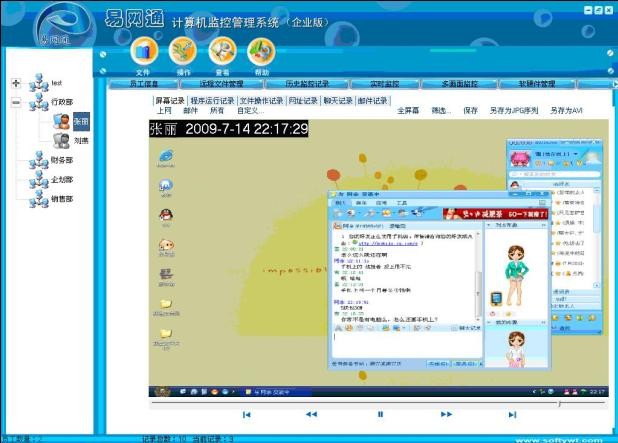Click the 全屏幕 fullscreen button
The width and height of the screenshot is (618, 443).
[408, 110]
